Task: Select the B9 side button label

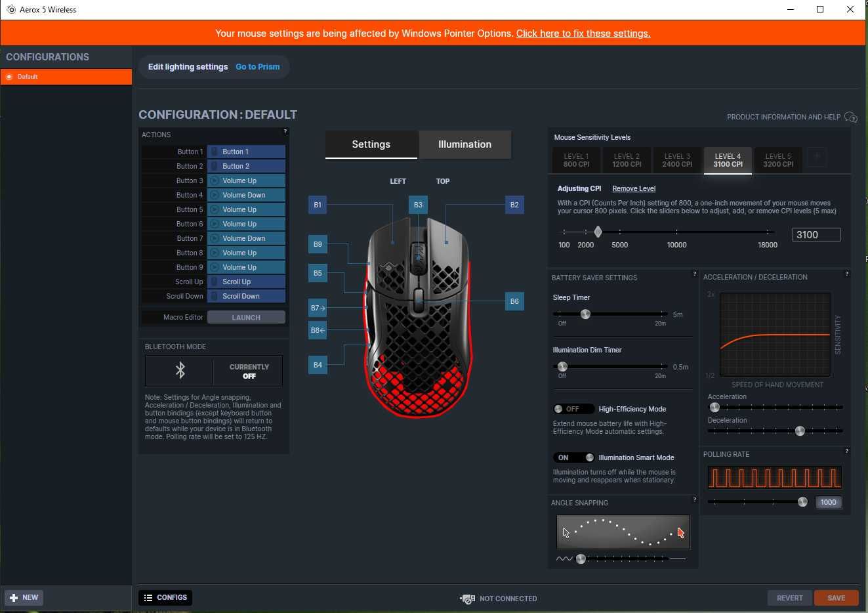Action: pyautogui.click(x=318, y=244)
